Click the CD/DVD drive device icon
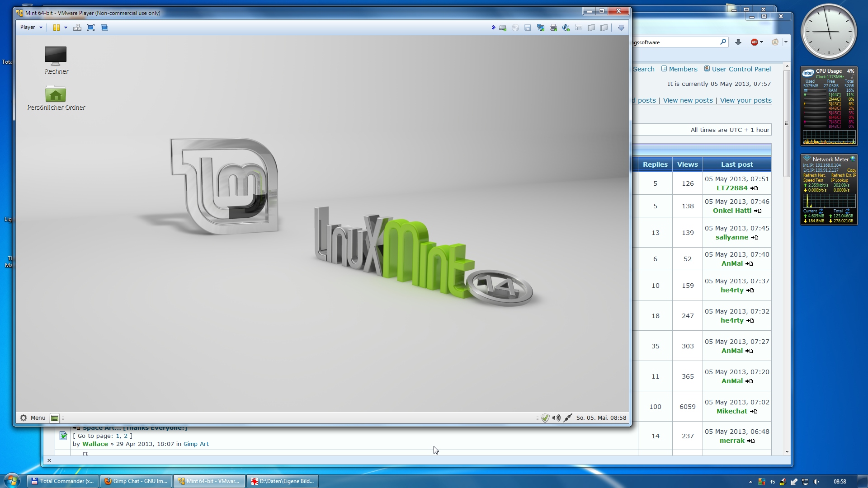Image resolution: width=868 pixels, height=488 pixels. (x=515, y=28)
